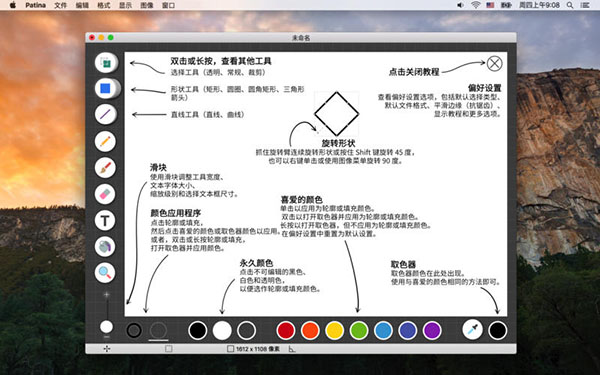The width and height of the screenshot is (600, 375).
Task: Click the 喜爱的颜色 heading
Action: tap(302, 200)
